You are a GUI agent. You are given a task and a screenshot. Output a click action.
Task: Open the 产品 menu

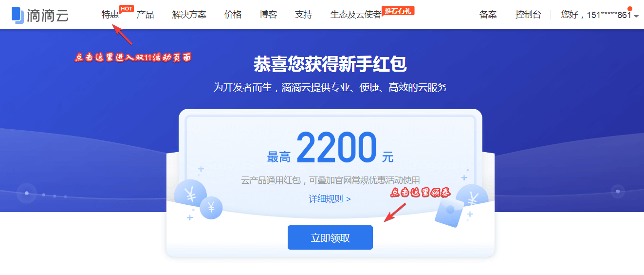click(x=145, y=15)
